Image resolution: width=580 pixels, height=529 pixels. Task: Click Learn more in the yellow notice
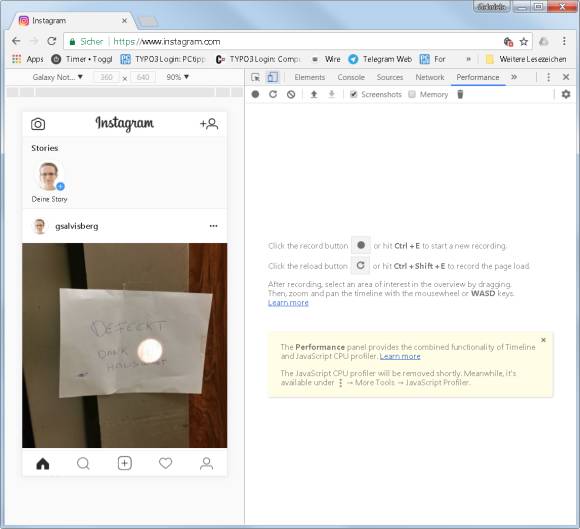point(400,356)
